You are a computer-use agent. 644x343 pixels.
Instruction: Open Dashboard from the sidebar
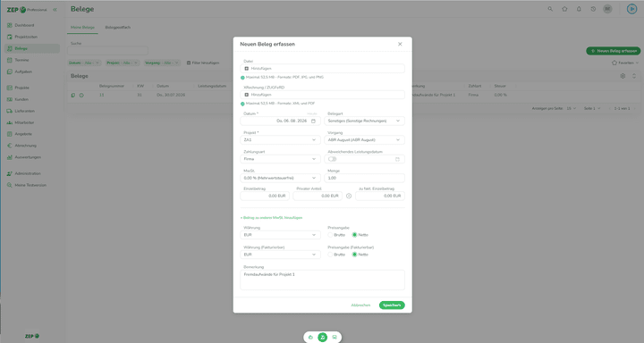[x=24, y=25]
